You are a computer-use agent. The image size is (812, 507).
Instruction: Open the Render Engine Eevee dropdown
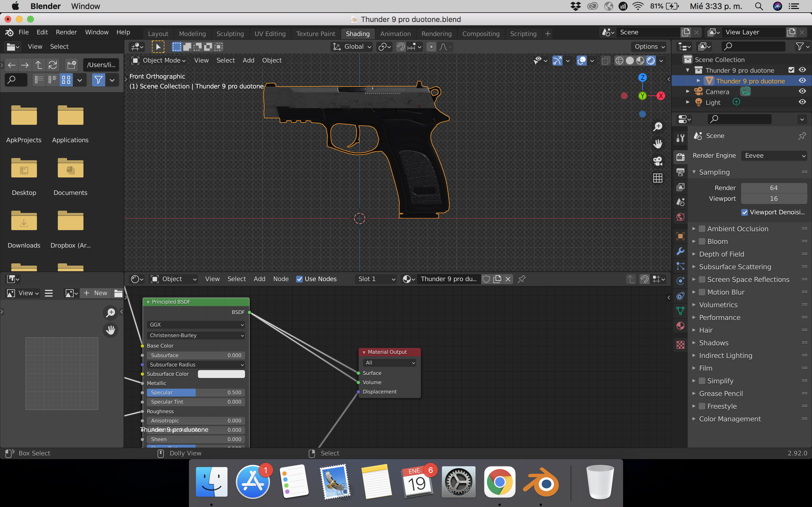774,155
